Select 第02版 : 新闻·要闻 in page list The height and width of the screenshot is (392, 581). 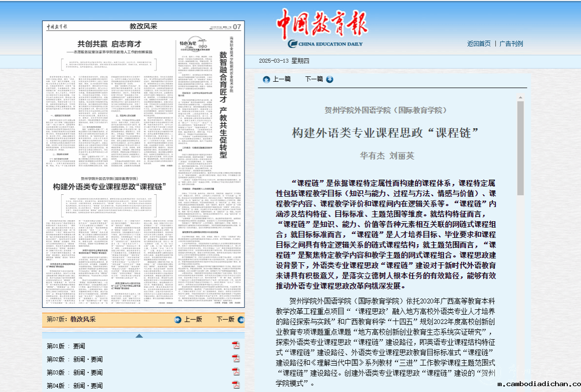[75, 359]
